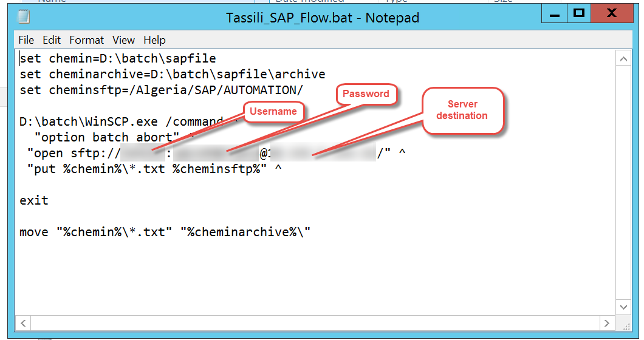Maximize the Notepad window

coord(578,13)
